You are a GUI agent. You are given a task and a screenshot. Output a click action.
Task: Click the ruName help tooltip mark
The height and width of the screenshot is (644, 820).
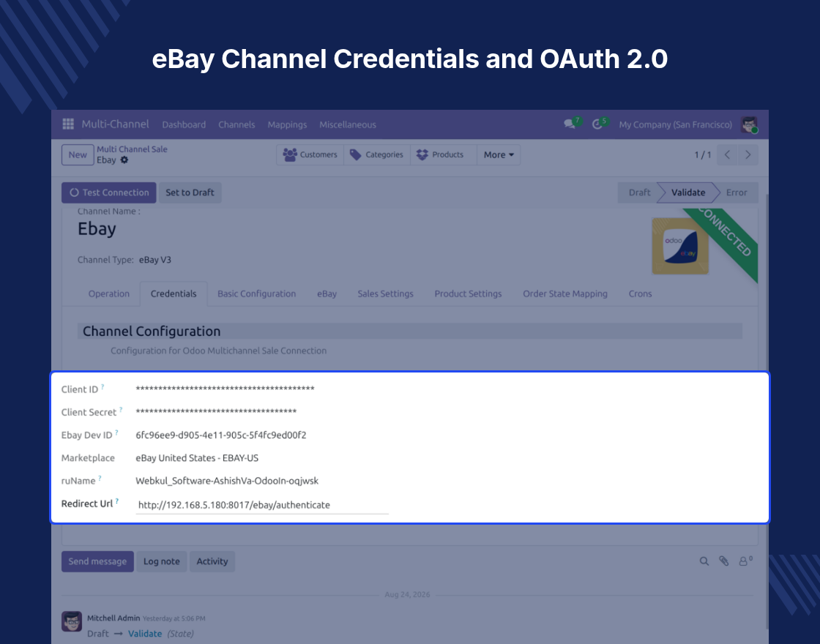coord(100,478)
